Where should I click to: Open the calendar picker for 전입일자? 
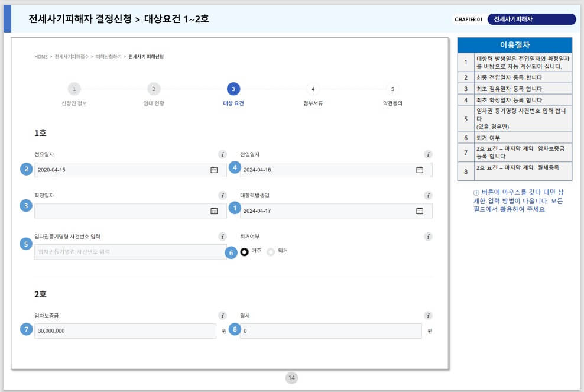[x=421, y=170]
